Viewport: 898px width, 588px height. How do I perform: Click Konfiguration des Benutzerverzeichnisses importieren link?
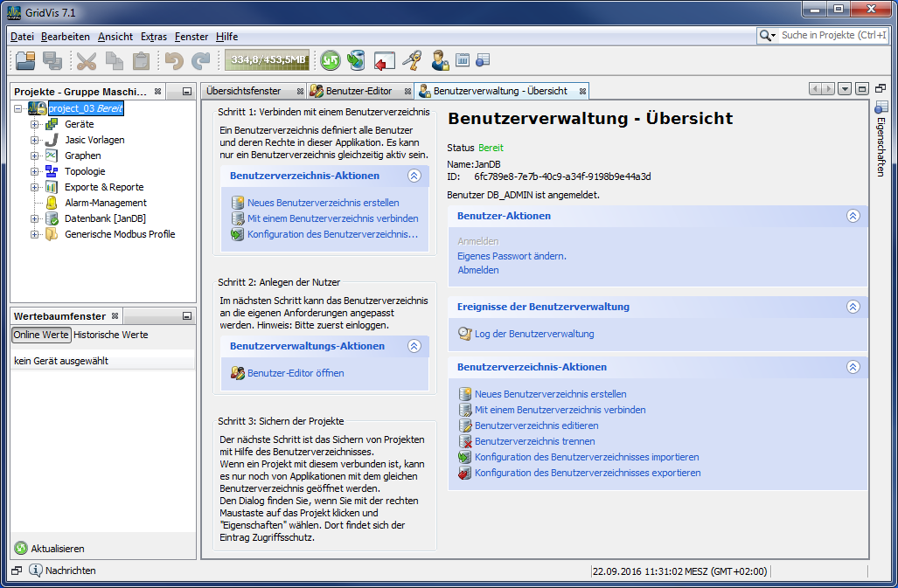coord(587,457)
